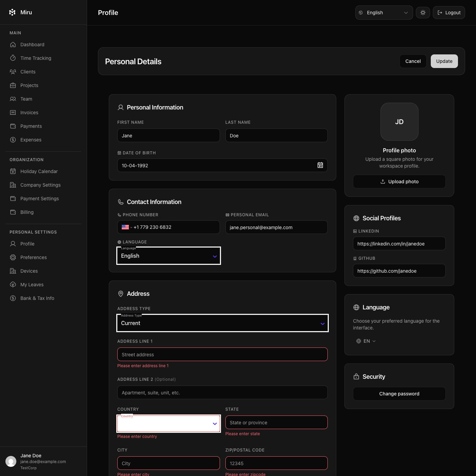Click the Holiday Calendar icon

(13, 171)
